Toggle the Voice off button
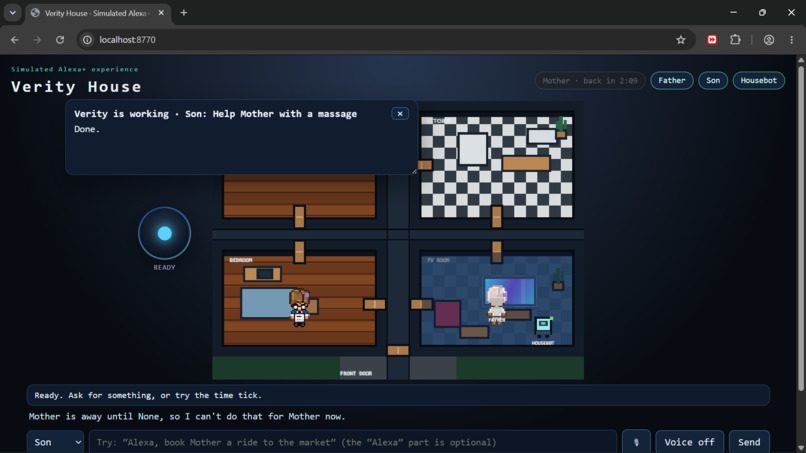806x453 pixels. click(689, 442)
